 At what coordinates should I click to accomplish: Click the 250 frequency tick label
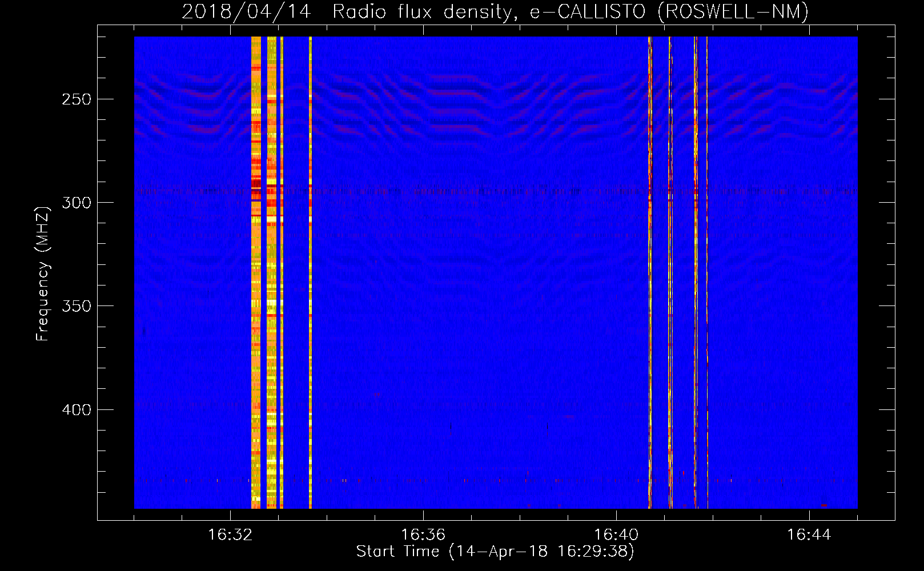pyautogui.click(x=77, y=99)
